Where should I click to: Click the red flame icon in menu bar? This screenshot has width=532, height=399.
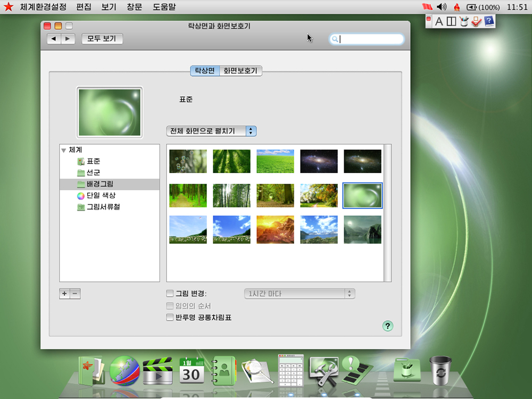(456, 7)
